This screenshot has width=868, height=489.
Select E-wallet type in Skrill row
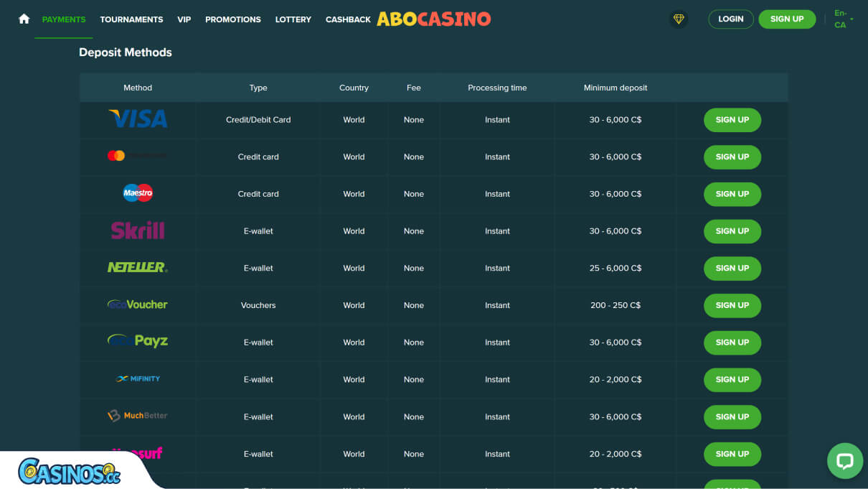coord(258,231)
